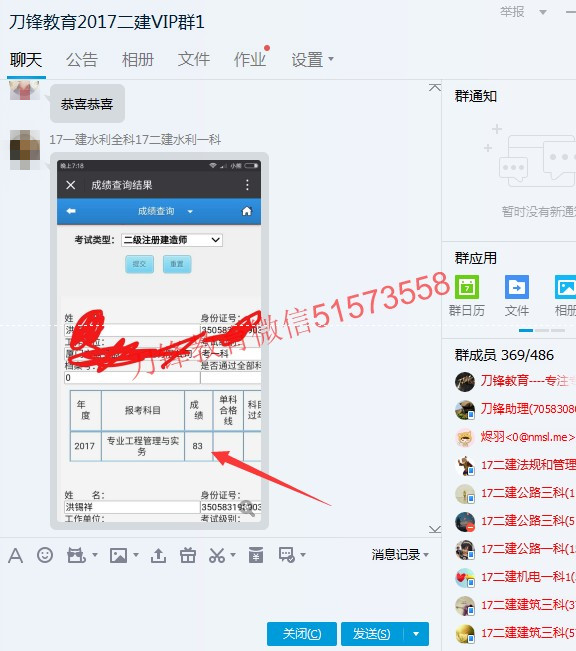Click the 群通知 header

tap(476, 96)
